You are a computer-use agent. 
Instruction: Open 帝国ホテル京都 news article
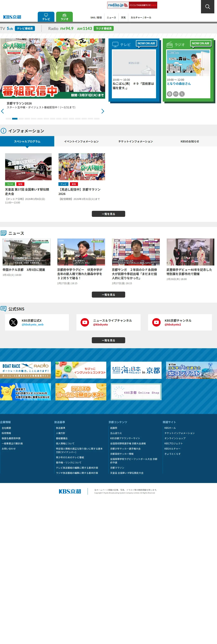coord(27,257)
